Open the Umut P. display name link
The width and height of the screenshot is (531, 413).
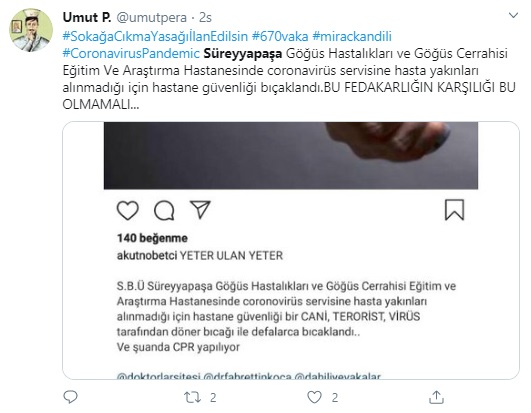point(87,17)
